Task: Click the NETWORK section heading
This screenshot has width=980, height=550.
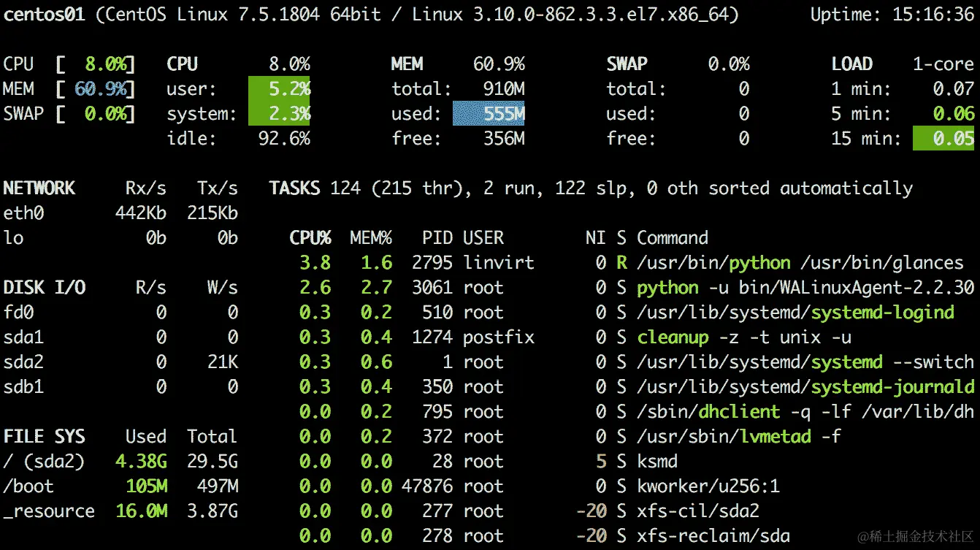Action: pyautogui.click(x=39, y=188)
